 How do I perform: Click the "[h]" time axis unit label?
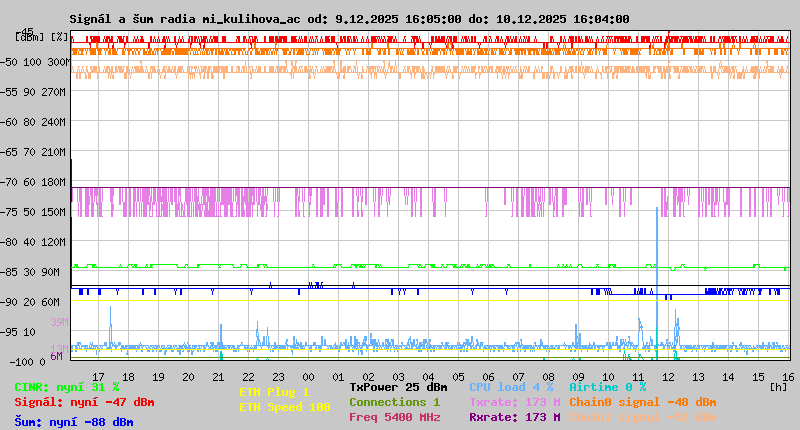(779, 387)
